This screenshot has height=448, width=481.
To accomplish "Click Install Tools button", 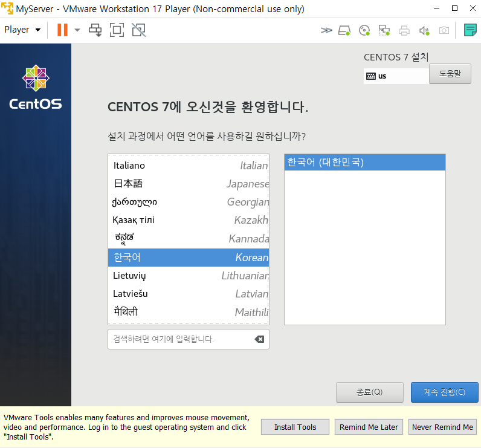I will (x=295, y=427).
